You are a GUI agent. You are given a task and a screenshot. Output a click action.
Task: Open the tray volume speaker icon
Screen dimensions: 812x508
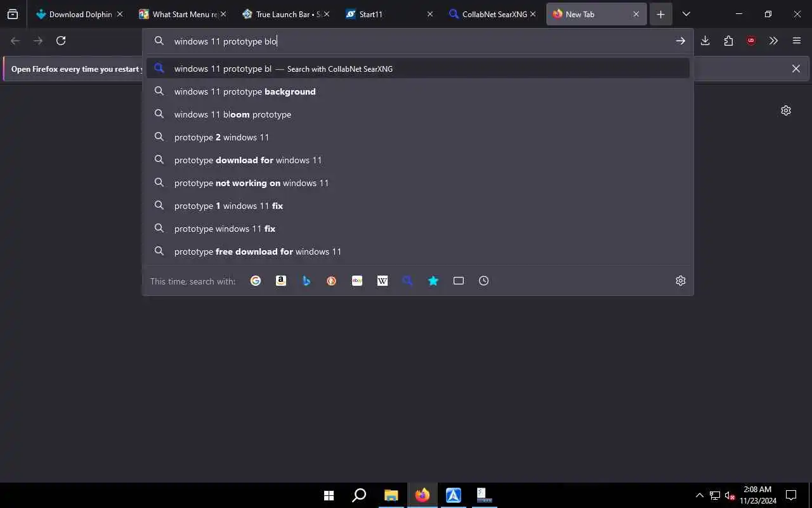tap(730, 495)
